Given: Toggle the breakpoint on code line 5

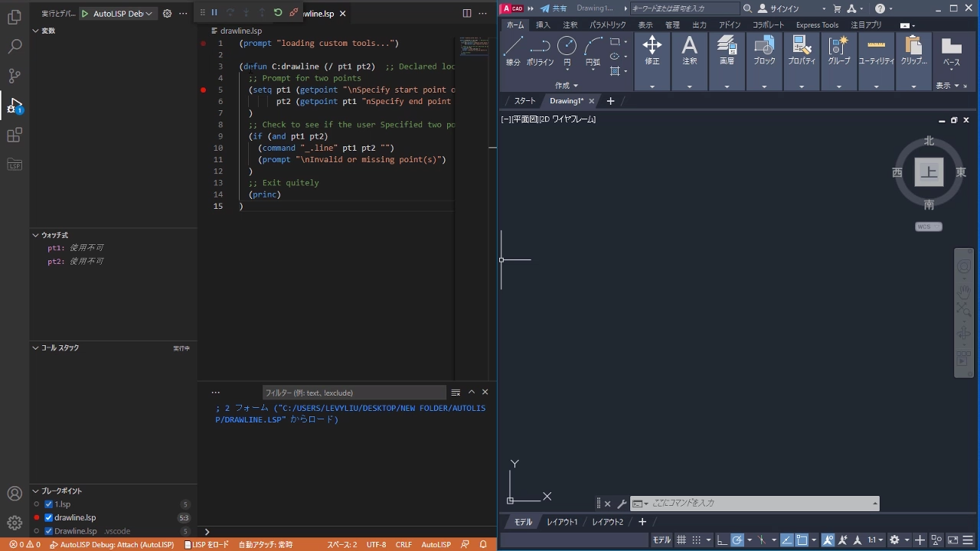Looking at the screenshot, I should tap(204, 90).
